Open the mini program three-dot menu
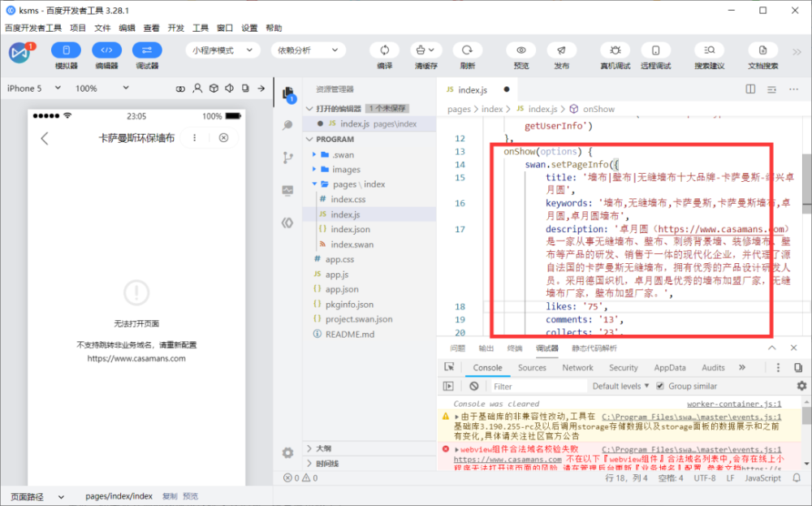 (x=195, y=138)
